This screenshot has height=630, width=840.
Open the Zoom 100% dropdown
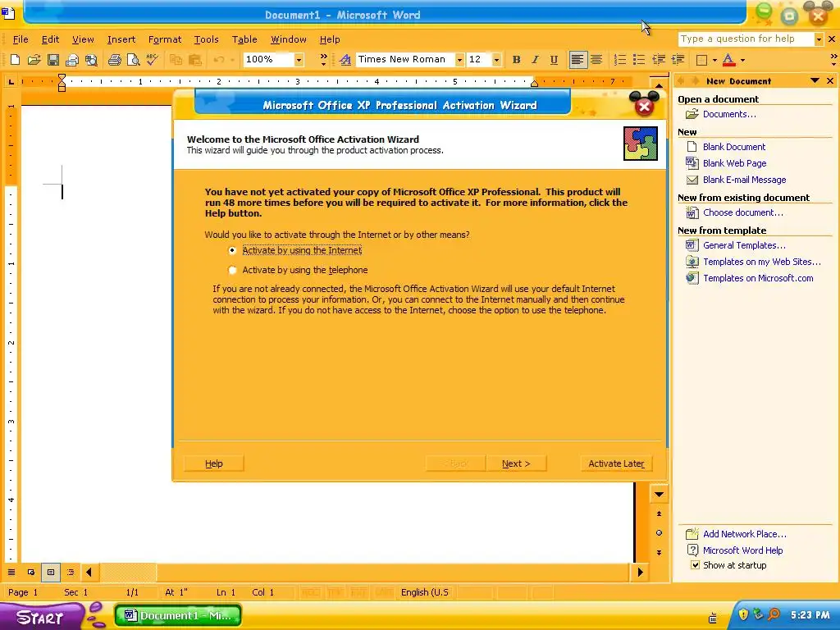coord(299,59)
